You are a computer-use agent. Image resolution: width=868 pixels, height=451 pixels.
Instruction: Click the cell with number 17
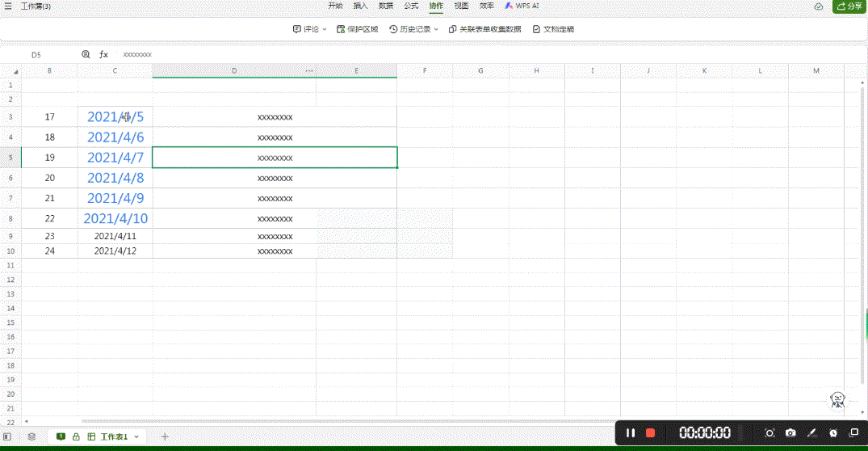point(50,117)
